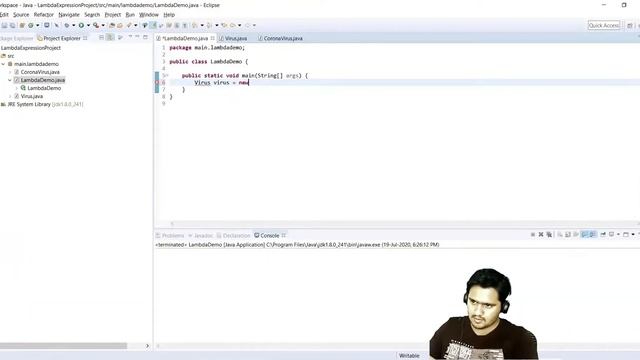
Task: Open the Run button dropdown arrow
Action: click(x=88, y=25)
